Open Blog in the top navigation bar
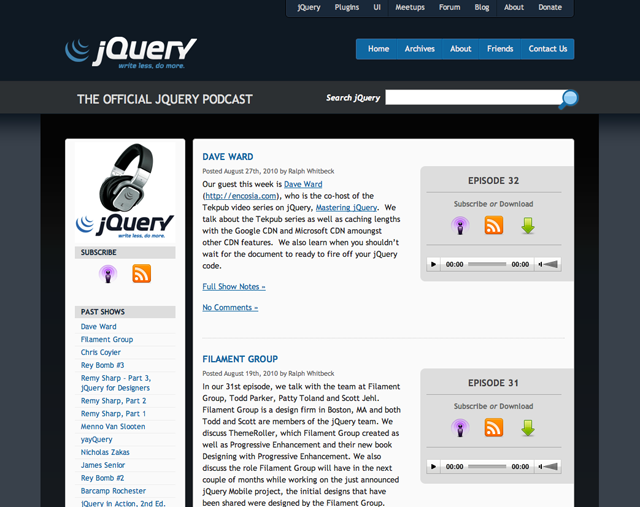640x507 pixels. pos(482,7)
